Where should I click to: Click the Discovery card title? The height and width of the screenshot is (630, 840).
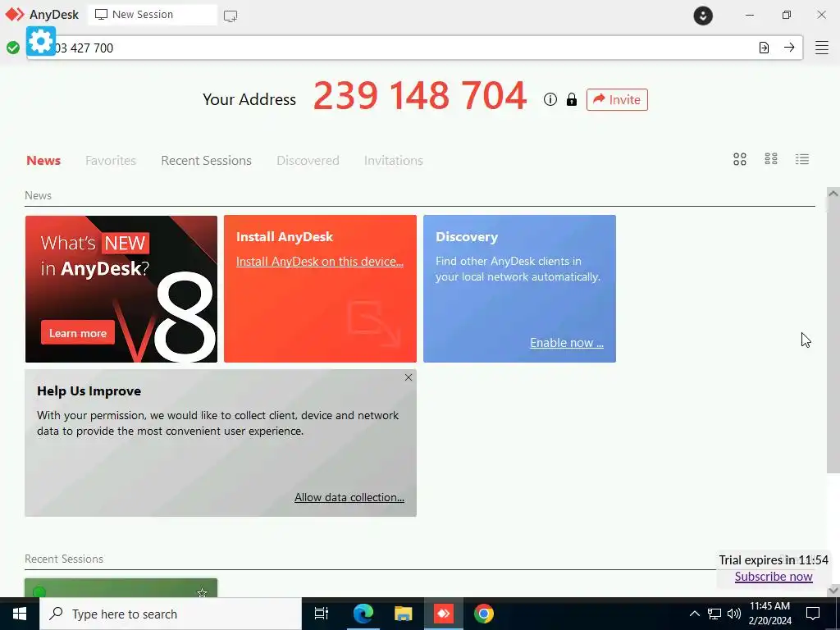[x=467, y=237]
